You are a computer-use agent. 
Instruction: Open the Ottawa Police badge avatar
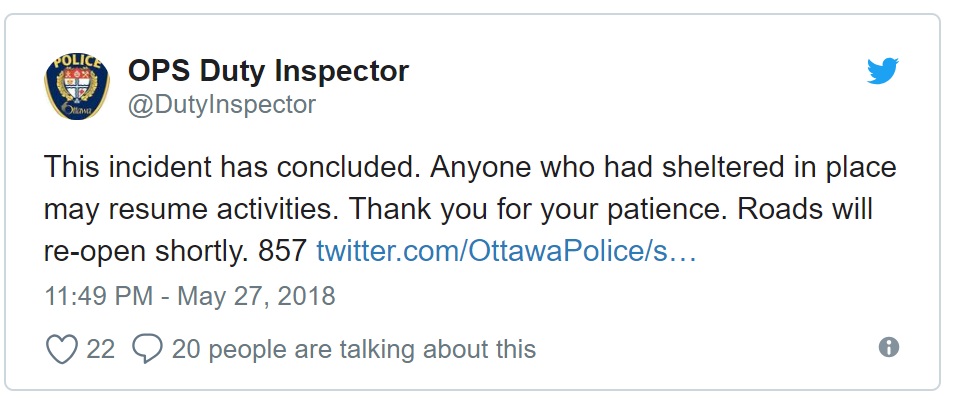[77, 87]
